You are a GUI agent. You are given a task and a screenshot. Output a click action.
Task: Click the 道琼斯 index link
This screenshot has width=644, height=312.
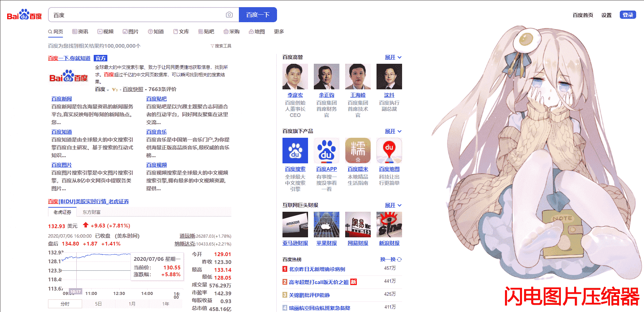(x=187, y=236)
